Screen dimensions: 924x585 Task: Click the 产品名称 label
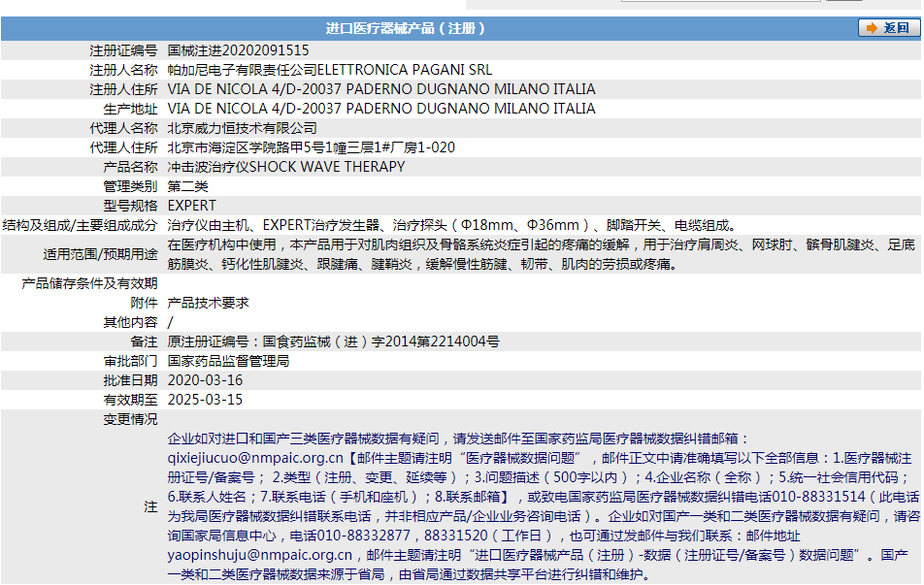pos(130,167)
